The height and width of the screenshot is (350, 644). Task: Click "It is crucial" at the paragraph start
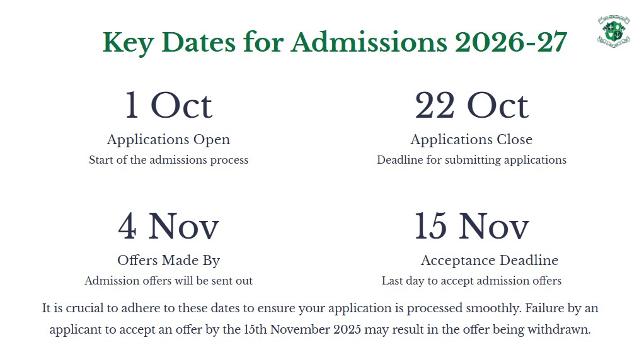(x=72, y=309)
